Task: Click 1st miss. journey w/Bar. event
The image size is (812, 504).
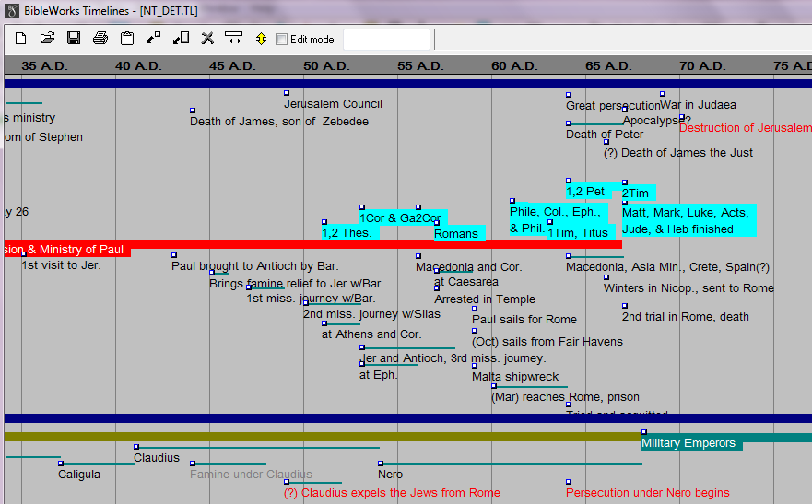Action: tap(311, 299)
